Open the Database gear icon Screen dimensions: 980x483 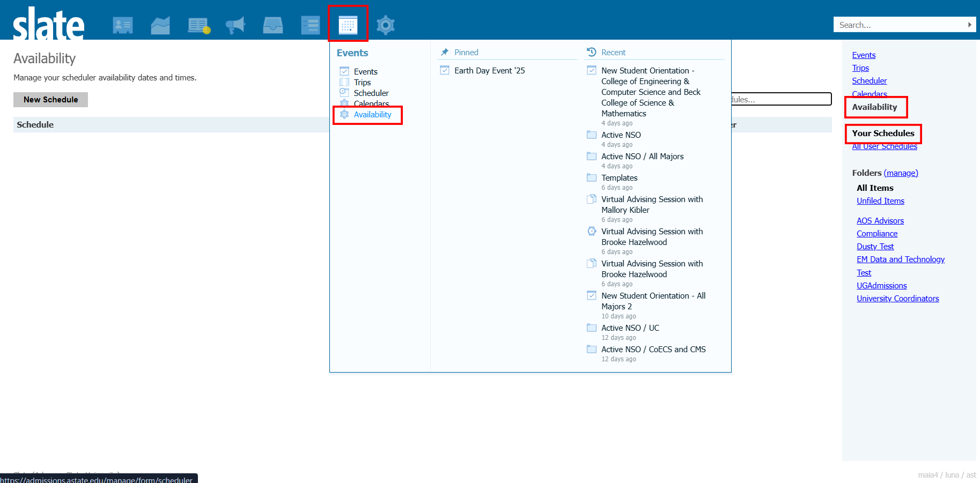pos(386,25)
